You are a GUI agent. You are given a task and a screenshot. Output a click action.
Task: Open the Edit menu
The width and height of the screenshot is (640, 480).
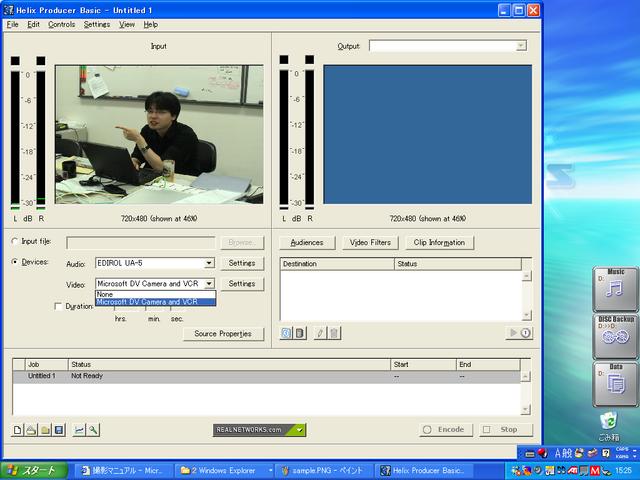click(x=33, y=24)
